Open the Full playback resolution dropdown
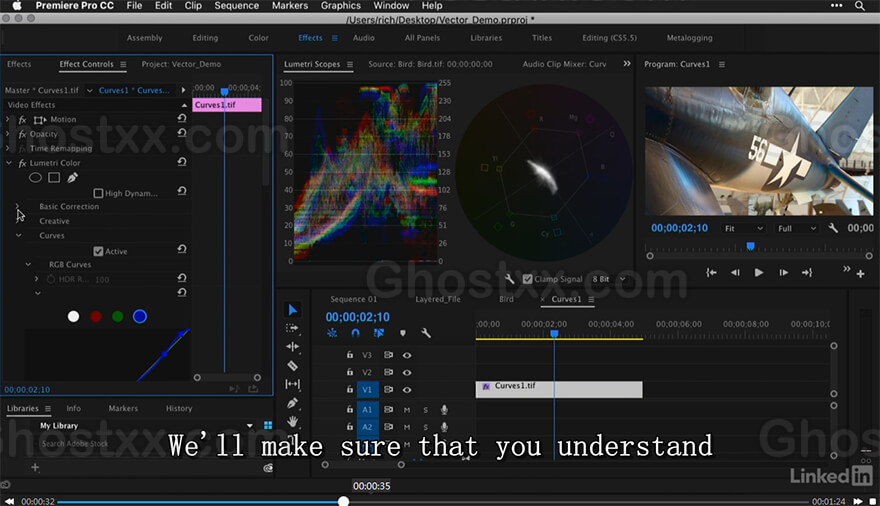 (x=796, y=228)
